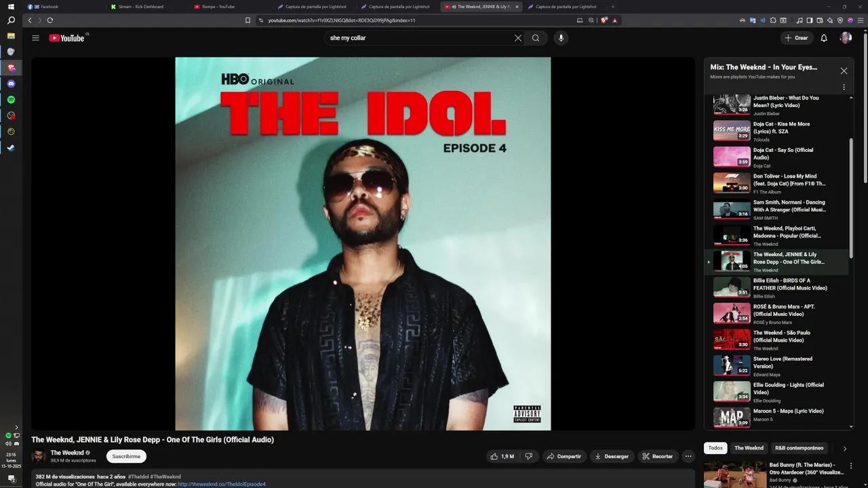Open the browser wallet icon
Screen dimensions: 868x488
(x=820, y=20)
